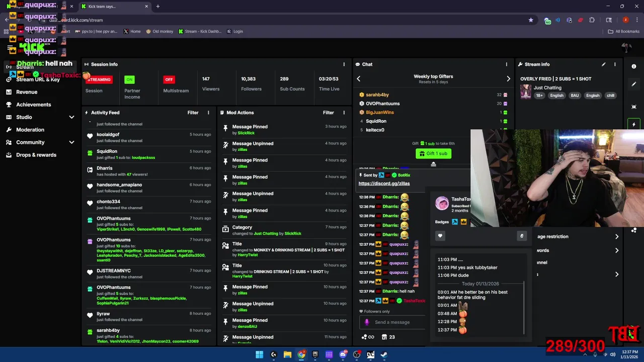This screenshot has width=644, height=362.
Task: Click the lightning bolt quick actions icon
Action: [634, 124]
